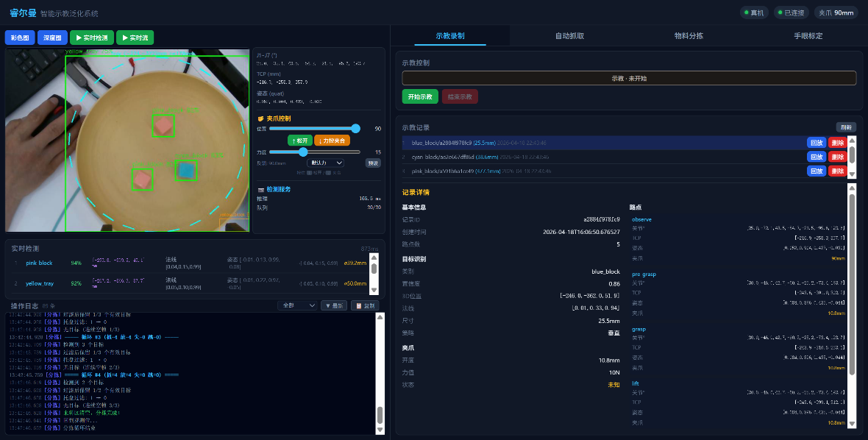868x440 pixels.
Task: Switch to 深度图 depth view
Action: [52, 38]
